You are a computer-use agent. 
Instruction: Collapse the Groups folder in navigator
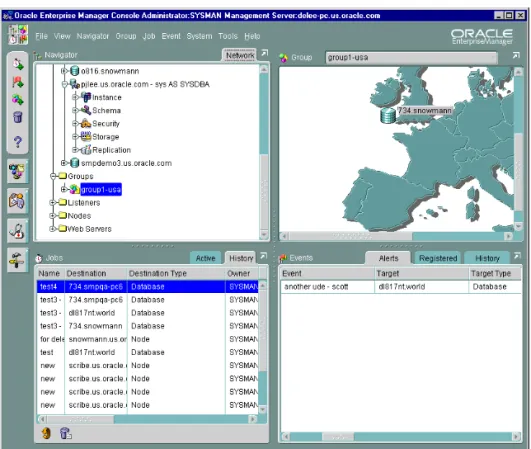53,176
